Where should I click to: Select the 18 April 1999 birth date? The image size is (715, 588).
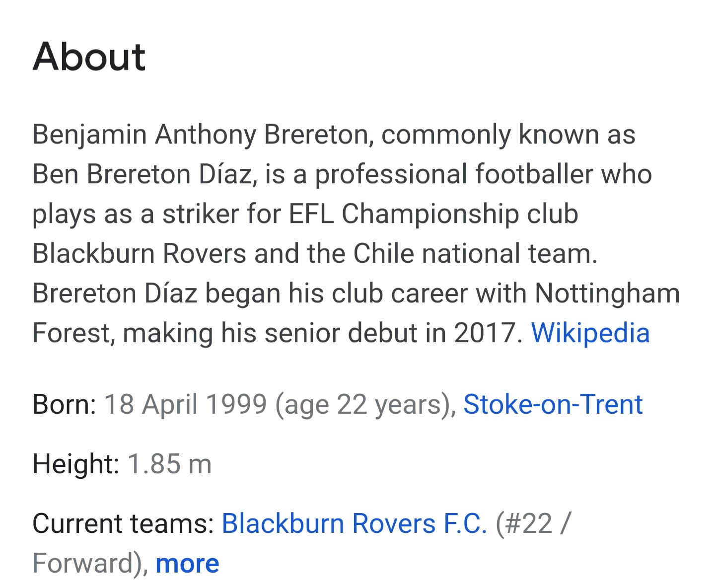[186, 404]
